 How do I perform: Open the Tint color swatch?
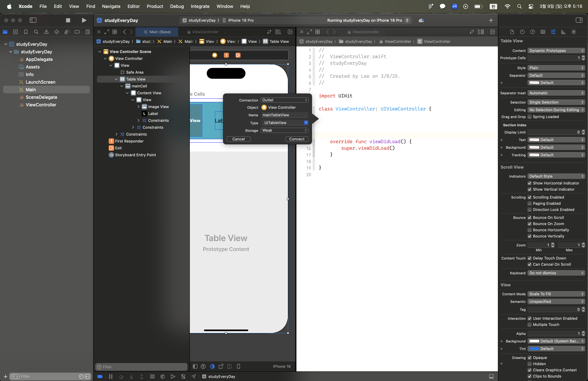[x=534, y=349]
